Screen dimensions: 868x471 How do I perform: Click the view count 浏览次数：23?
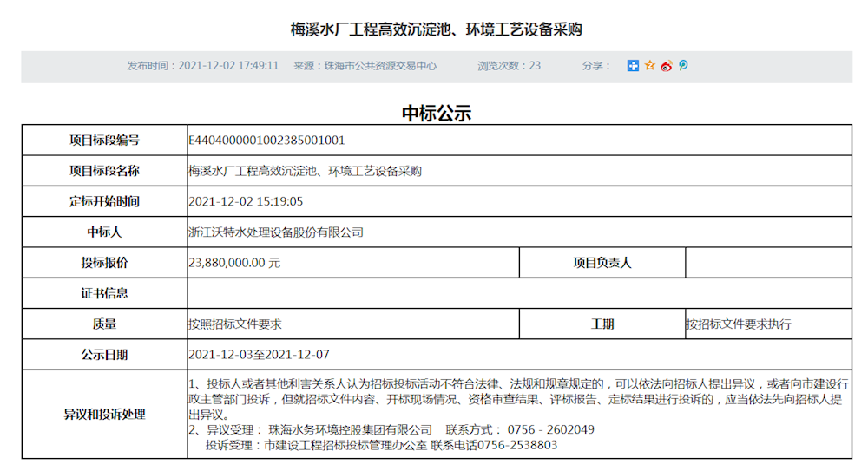pyautogui.click(x=509, y=66)
